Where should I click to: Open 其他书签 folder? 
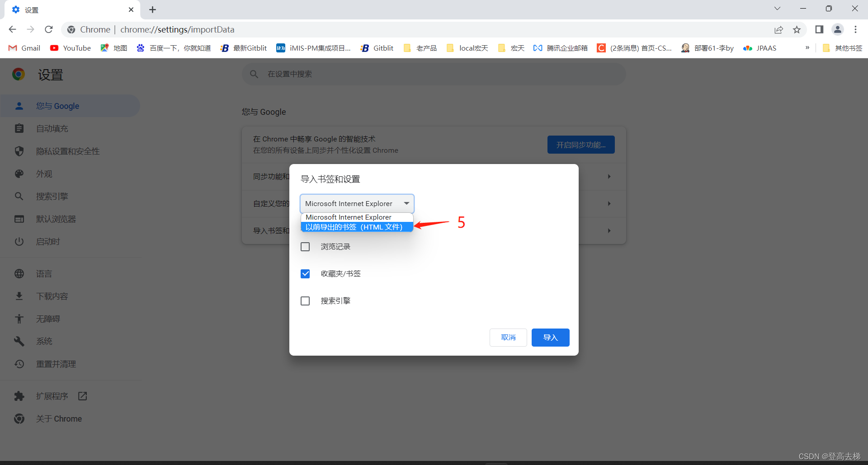point(843,48)
